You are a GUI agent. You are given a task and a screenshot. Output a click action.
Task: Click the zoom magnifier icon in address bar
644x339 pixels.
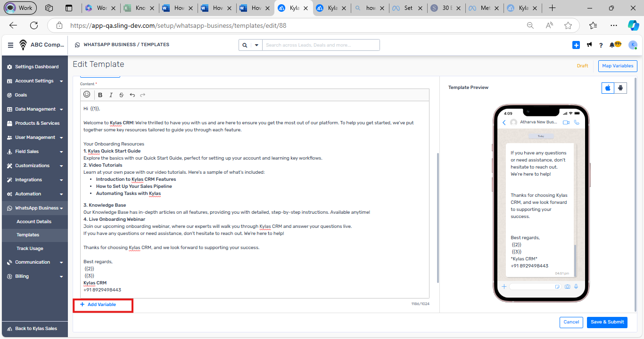tap(530, 25)
